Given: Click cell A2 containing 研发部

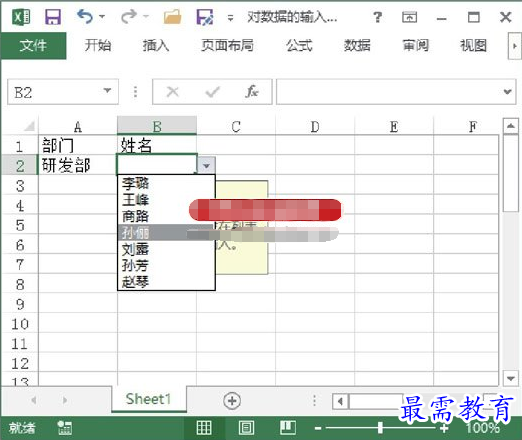Looking at the screenshot, I should [78, 165].
